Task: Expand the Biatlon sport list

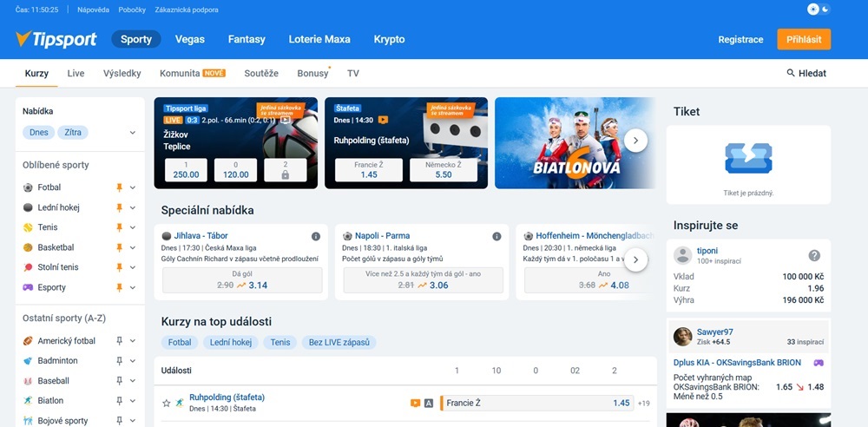Action: [132, 400]
